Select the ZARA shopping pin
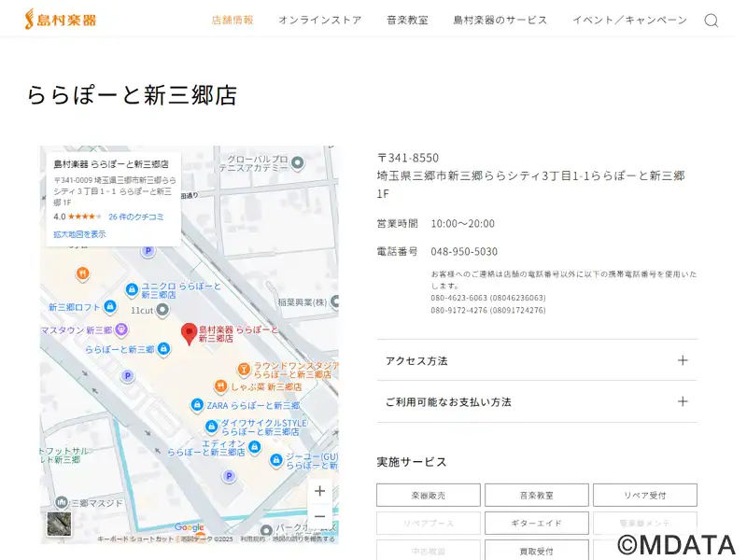This screenshot has width=747, height=560. coord(197,405)
